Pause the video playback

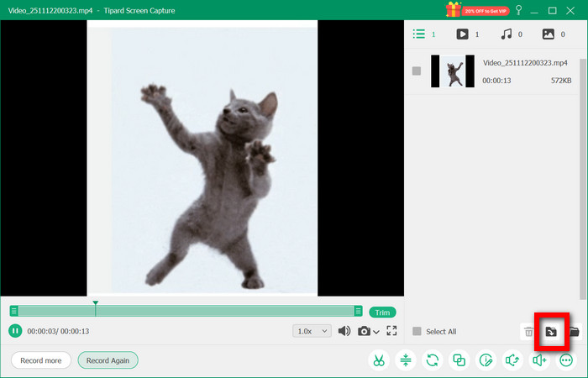tap(15, 331)
